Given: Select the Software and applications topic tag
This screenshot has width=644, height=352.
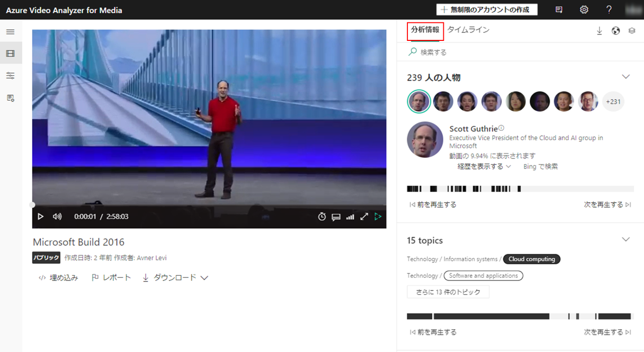Looking at the screenshot, I should click(x=483, y=276).
